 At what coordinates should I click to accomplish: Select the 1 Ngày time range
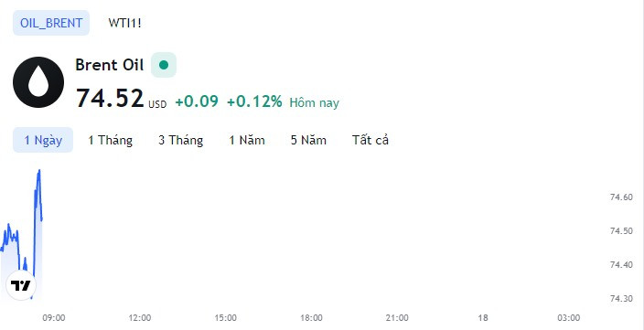point(43,141)
